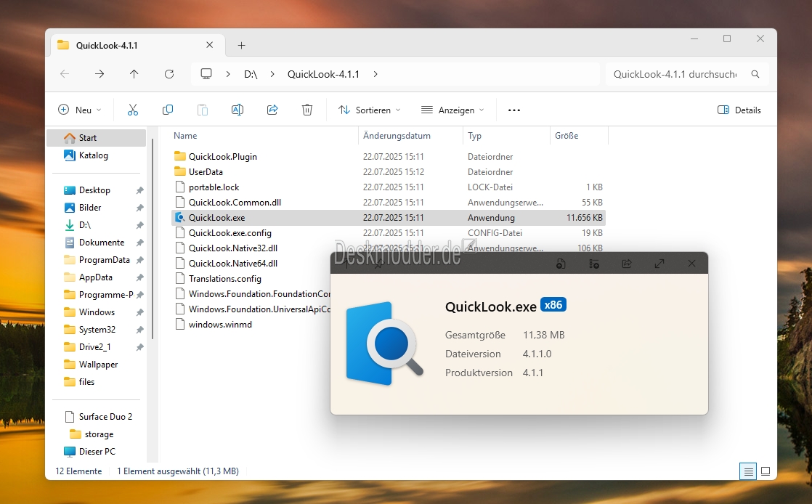
Task: Open the Anzeigen dropdown
Action: tap(452, 110)
